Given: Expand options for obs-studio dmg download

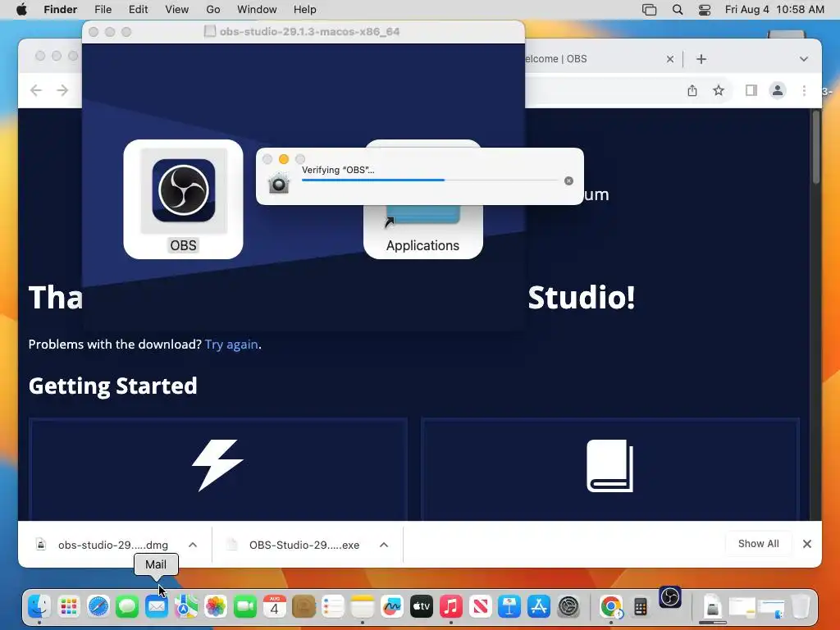Looking at the screenshot, I should point(193,545).
